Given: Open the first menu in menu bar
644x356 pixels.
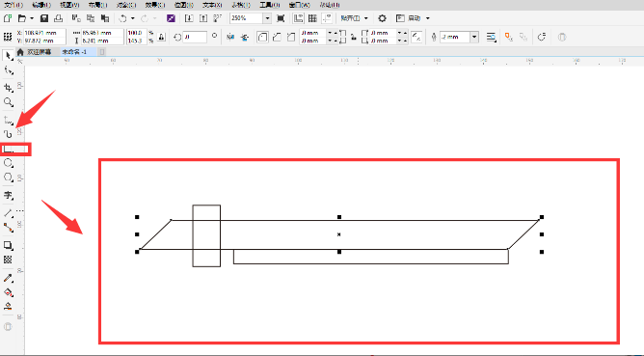Looking at the screenshot, I should [13, 5].
